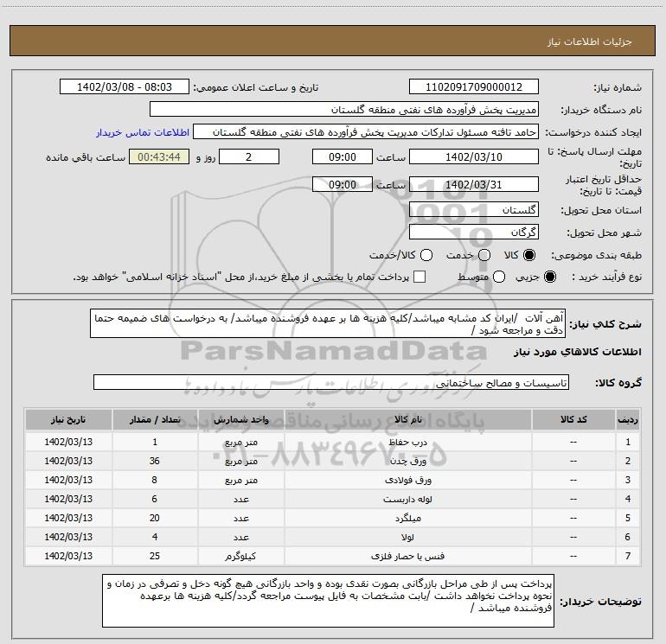Click the need number field 1102091709000012
Viewport: 666px width, 644px height.
[x=474, y=87]
